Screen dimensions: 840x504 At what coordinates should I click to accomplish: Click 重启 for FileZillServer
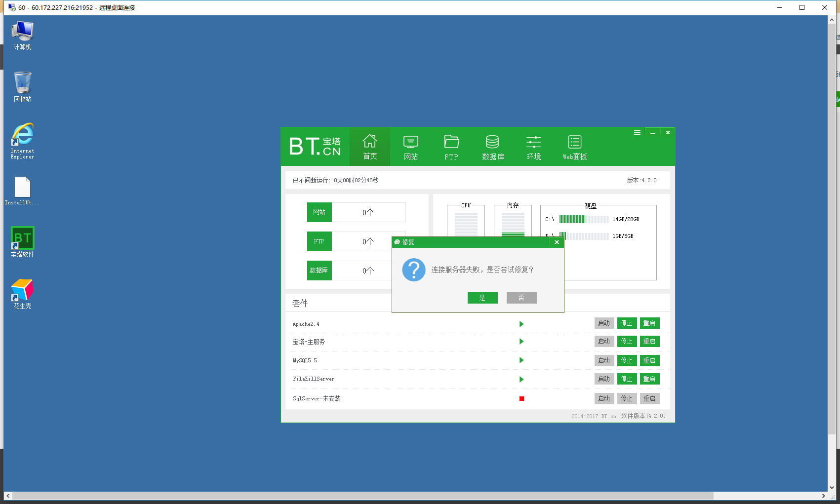click(x=649, y=379)
